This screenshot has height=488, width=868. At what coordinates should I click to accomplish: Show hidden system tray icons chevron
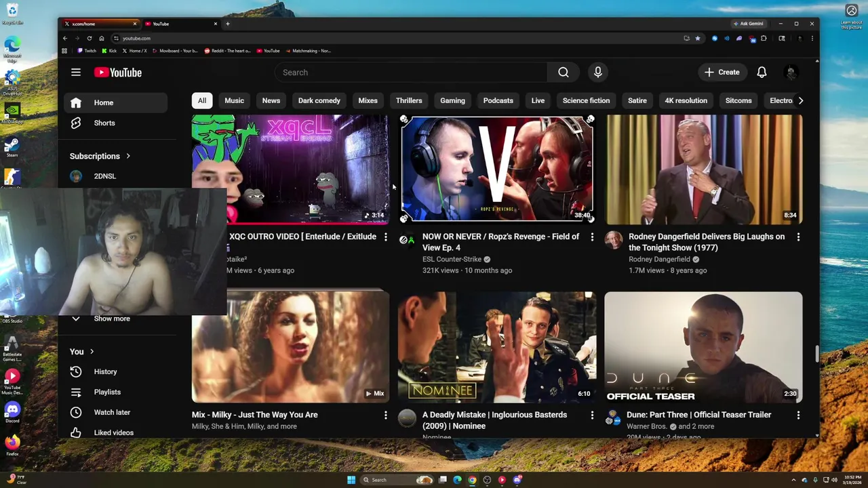[794, 480]
